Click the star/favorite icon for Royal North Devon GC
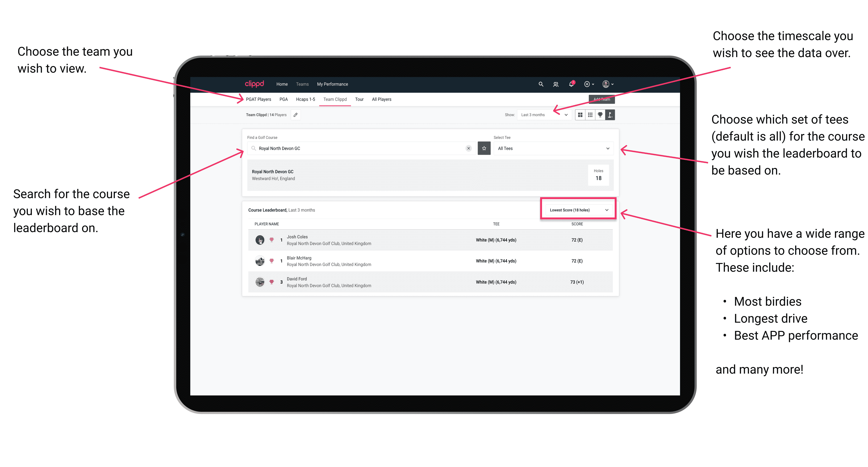The image size is (868, 467). (x=484, y=148)
